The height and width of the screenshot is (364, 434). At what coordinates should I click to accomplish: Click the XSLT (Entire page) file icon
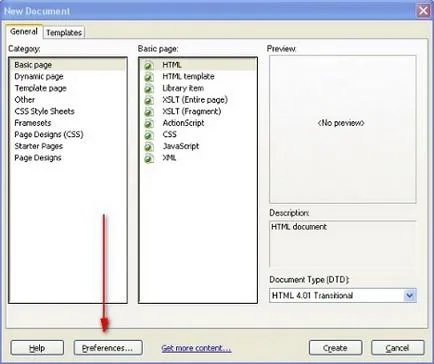point(149,100)
